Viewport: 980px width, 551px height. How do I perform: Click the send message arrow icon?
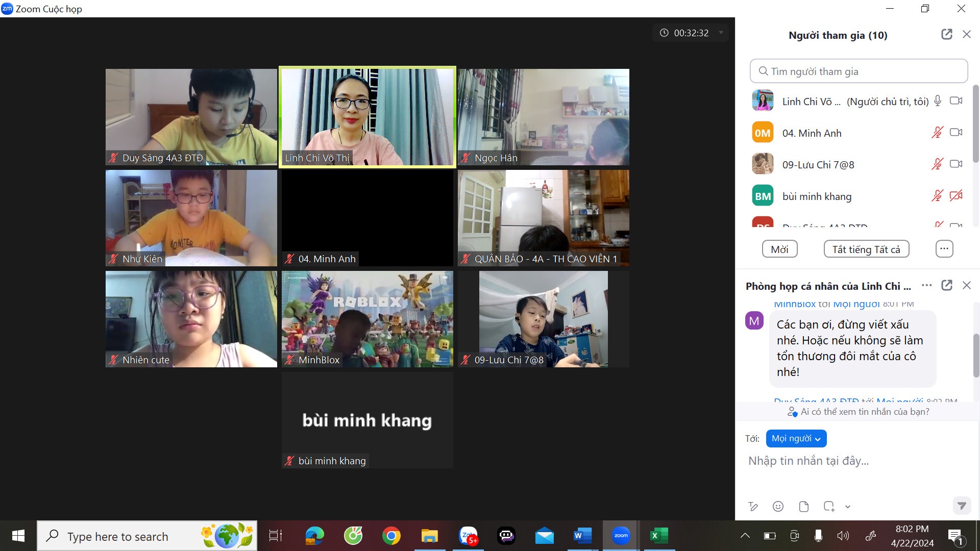coord(962,506)
